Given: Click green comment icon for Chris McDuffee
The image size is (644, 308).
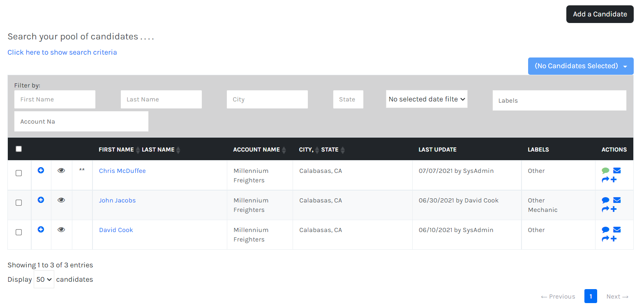Looking at the screenshot, I should point(605,171).
